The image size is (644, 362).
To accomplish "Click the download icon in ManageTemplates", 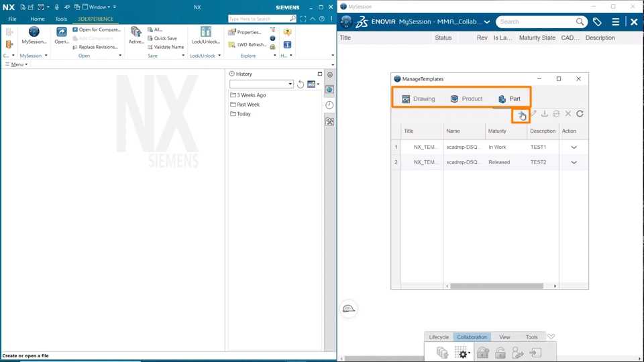I will point(545,114).
